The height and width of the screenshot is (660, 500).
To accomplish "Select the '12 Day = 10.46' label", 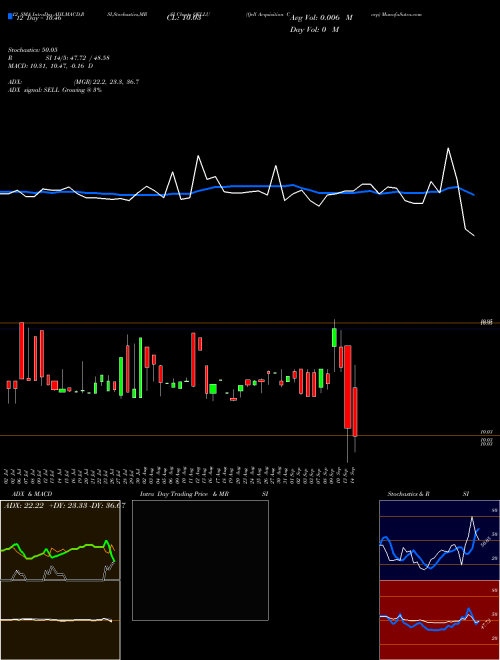I will tap(37, 18).
